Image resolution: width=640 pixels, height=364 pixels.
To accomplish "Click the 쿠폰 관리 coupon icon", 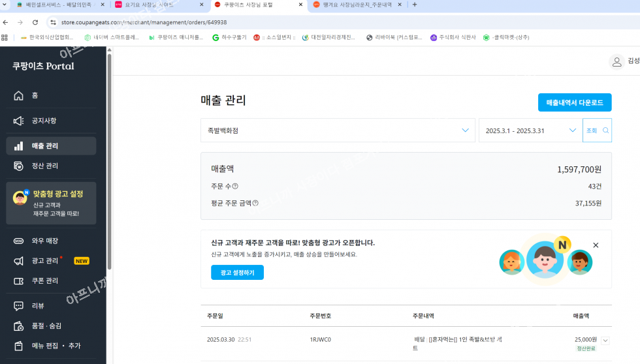I will click(19, 281).
